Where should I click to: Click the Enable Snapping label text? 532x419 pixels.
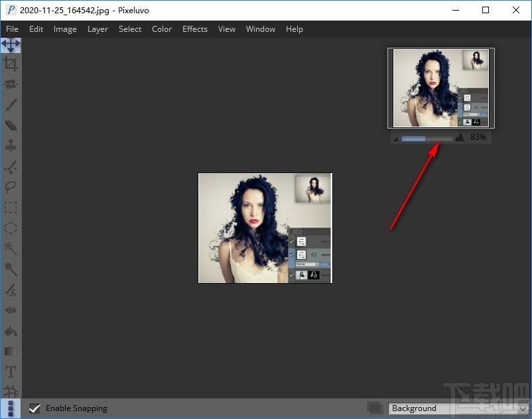[x=77, y=408]
